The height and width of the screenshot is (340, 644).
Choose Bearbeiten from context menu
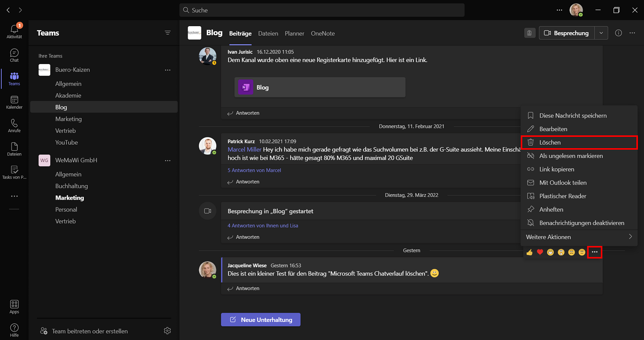pyautogui.click(x=579, y=129)
